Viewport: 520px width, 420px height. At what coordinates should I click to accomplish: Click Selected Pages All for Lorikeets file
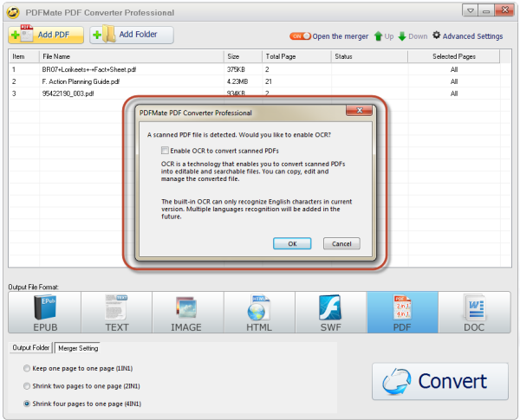click(x=454, y=69)
